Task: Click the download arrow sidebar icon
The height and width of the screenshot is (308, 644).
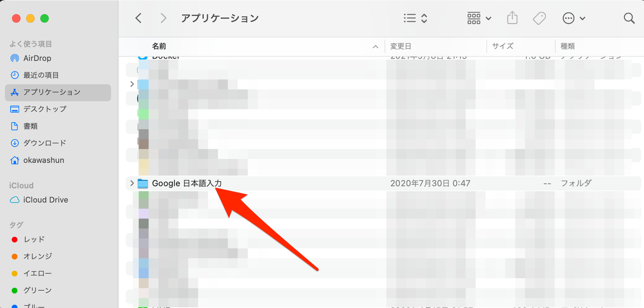Action: point(14,143)
